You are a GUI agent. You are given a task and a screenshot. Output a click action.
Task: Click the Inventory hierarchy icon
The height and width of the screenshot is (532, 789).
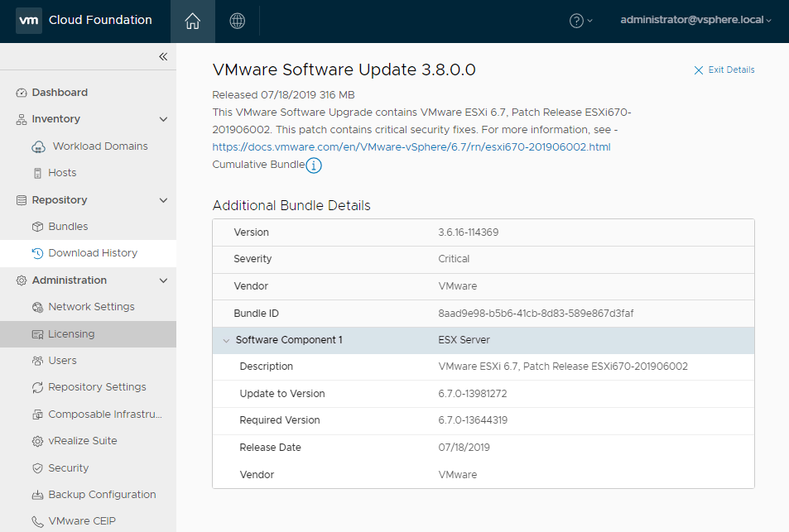[22, 119]
